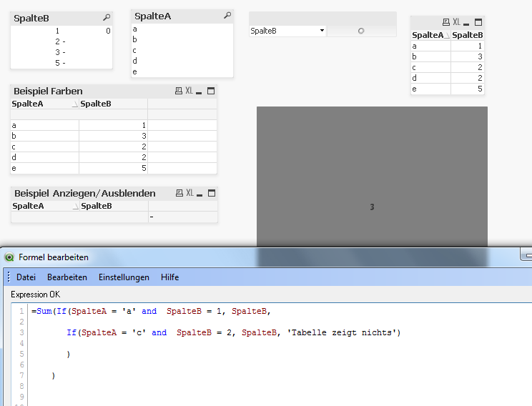Click the XL export icon of top-right table

456,22
